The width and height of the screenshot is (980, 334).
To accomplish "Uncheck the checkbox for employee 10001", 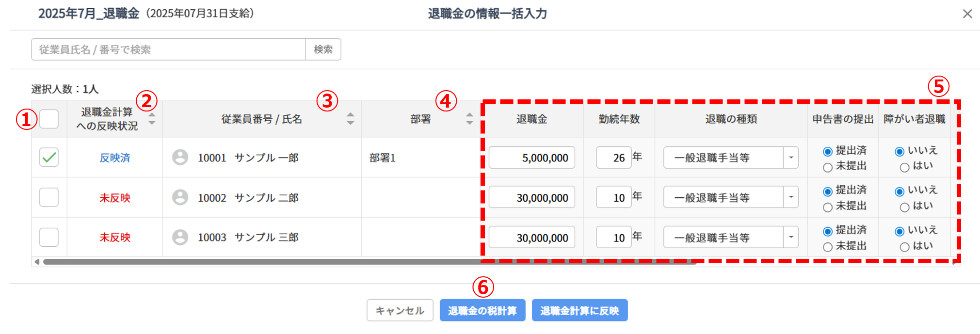I will click(49, 158).
